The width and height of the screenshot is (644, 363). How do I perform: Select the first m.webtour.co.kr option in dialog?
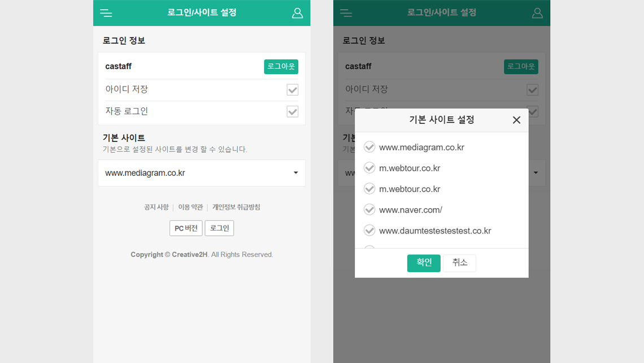pos(410,168)
